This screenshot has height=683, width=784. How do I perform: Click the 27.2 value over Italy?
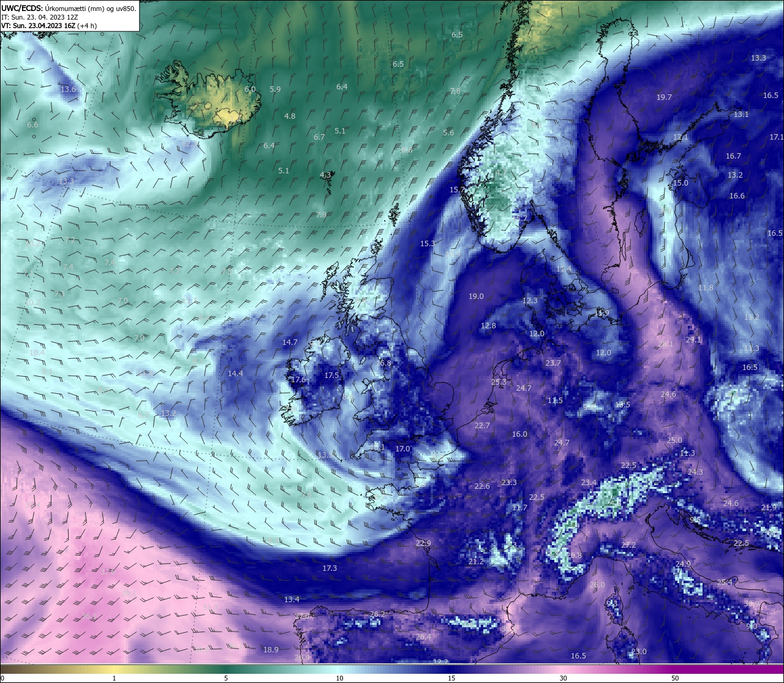(628, 545)
